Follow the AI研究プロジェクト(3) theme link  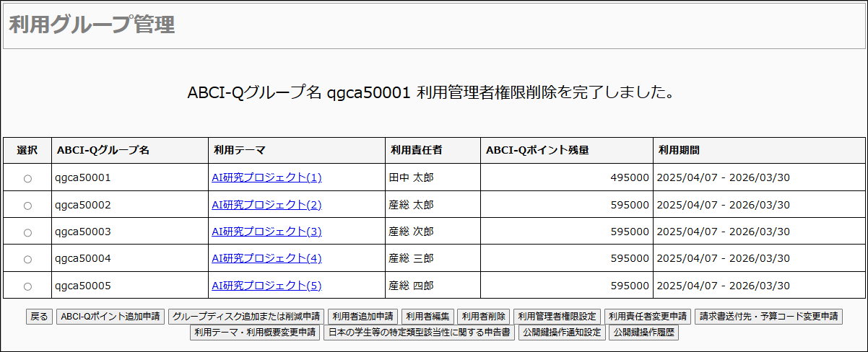[266, 232]
